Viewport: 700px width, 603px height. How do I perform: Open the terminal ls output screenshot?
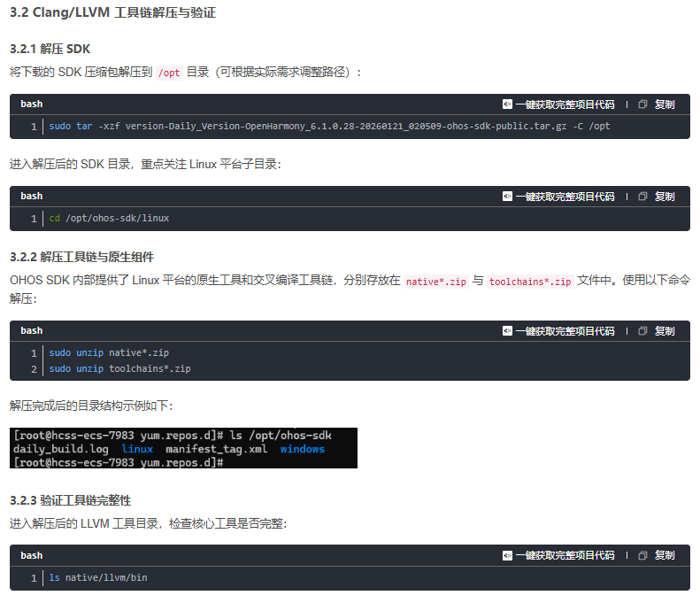(x=183, y=448)
